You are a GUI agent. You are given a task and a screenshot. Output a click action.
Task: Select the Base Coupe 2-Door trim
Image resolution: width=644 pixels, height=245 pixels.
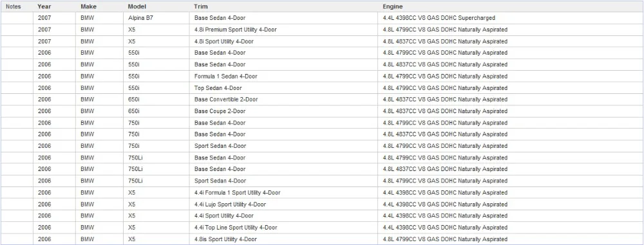(x=220, y=111)
